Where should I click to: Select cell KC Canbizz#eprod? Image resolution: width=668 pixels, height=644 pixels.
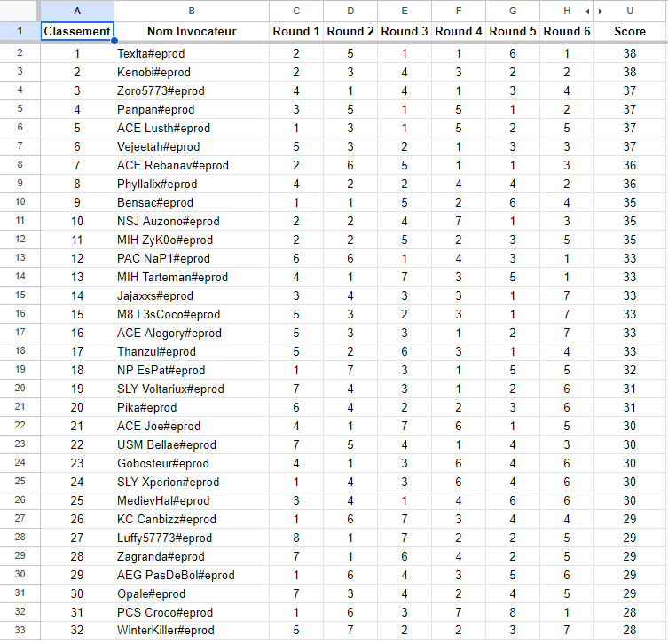tap(192, 519)
